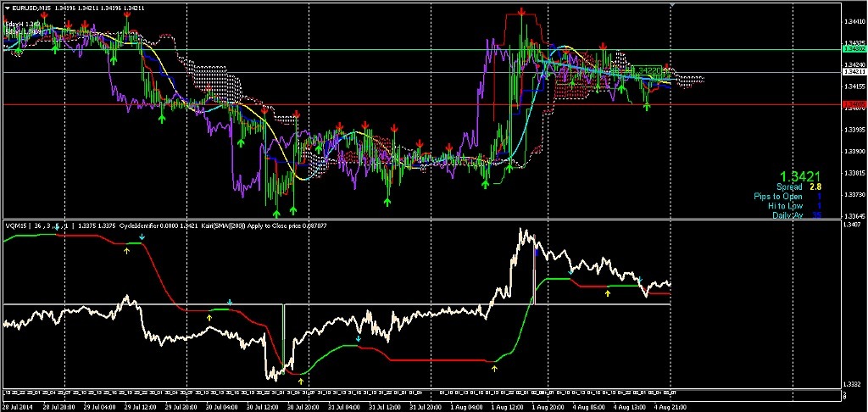This screenshot has height=412, width=868.
Task: Click the 1.33900 price scale value
Action: [x=854, y=151]
